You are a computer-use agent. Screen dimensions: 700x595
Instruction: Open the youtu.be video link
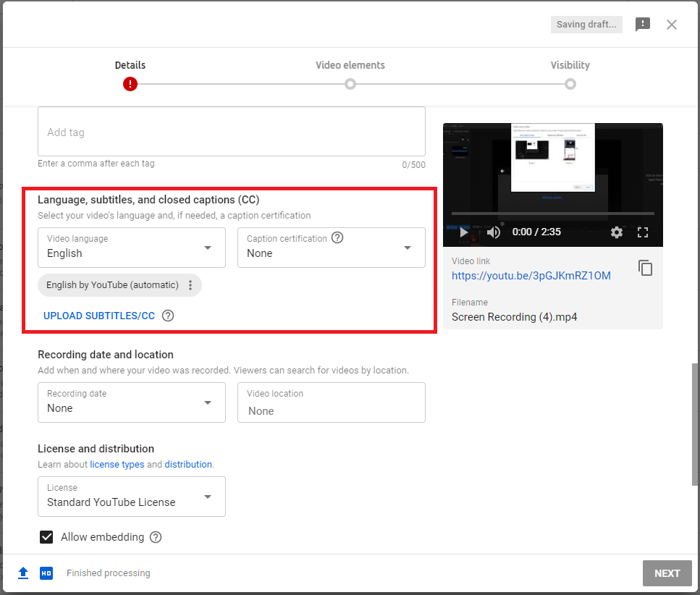click(531, 275)
